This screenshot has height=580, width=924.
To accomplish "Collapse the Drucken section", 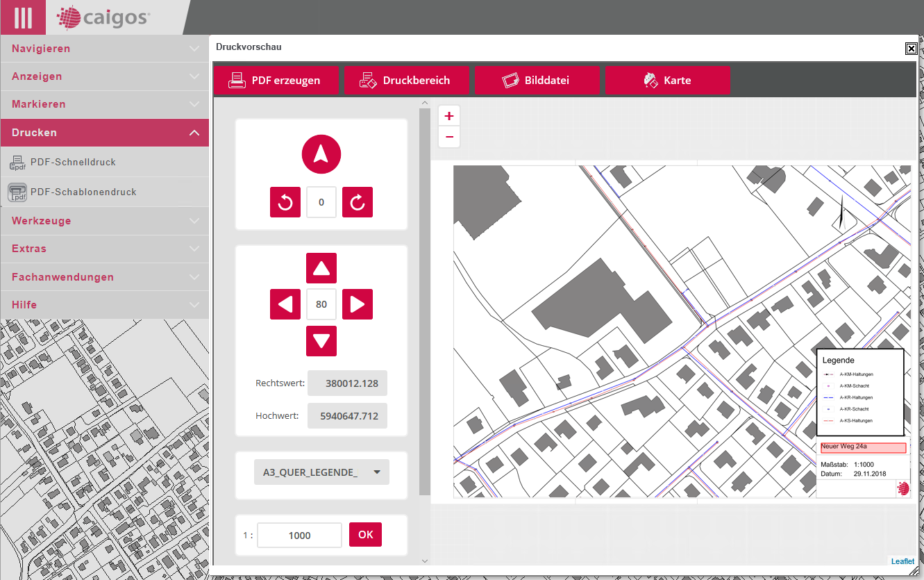I will [x=104, y=133].
